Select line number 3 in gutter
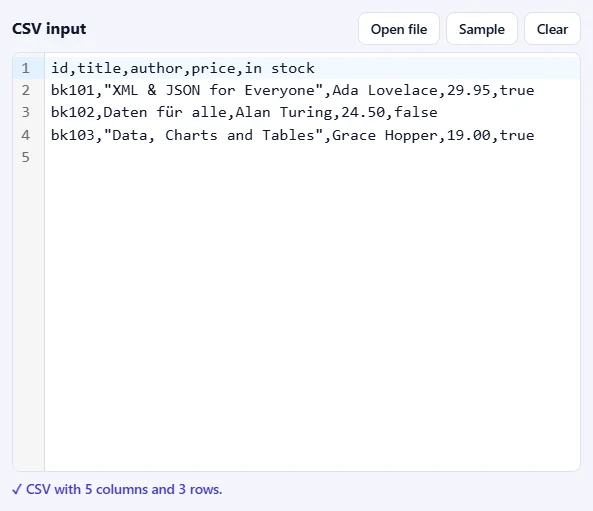Image resolution: width=593 pixels, height=511 pixels. point(25,112)
